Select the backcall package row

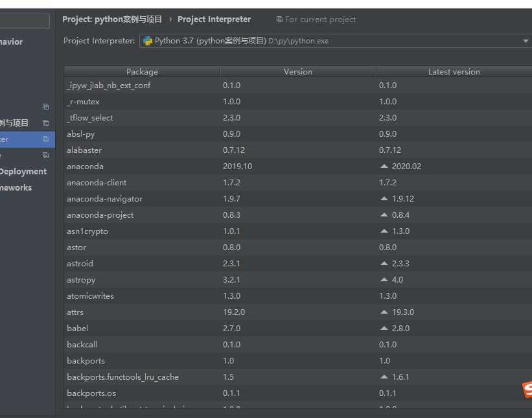pos(298,345)
